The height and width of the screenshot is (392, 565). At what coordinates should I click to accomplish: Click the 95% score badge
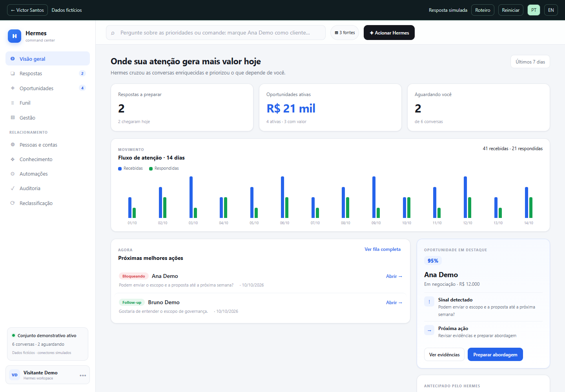433,261
